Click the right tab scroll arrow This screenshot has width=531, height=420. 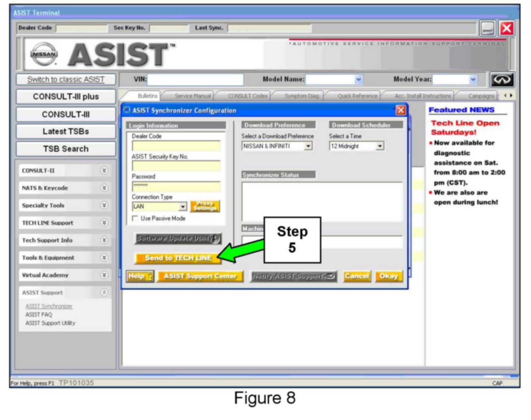click(x=511, y=96)
